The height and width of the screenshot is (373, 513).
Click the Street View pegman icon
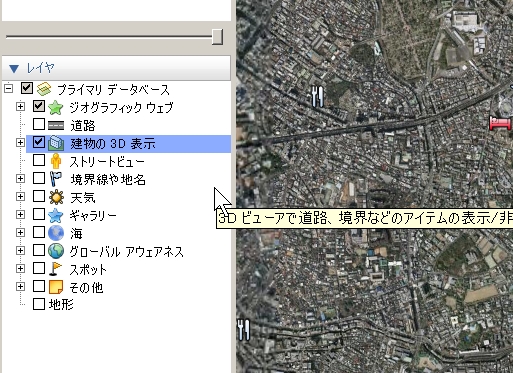pos(56,161)
